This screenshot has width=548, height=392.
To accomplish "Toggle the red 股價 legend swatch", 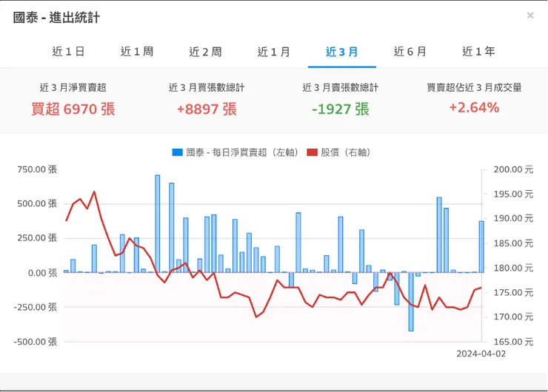I will [x=312, y=152].
